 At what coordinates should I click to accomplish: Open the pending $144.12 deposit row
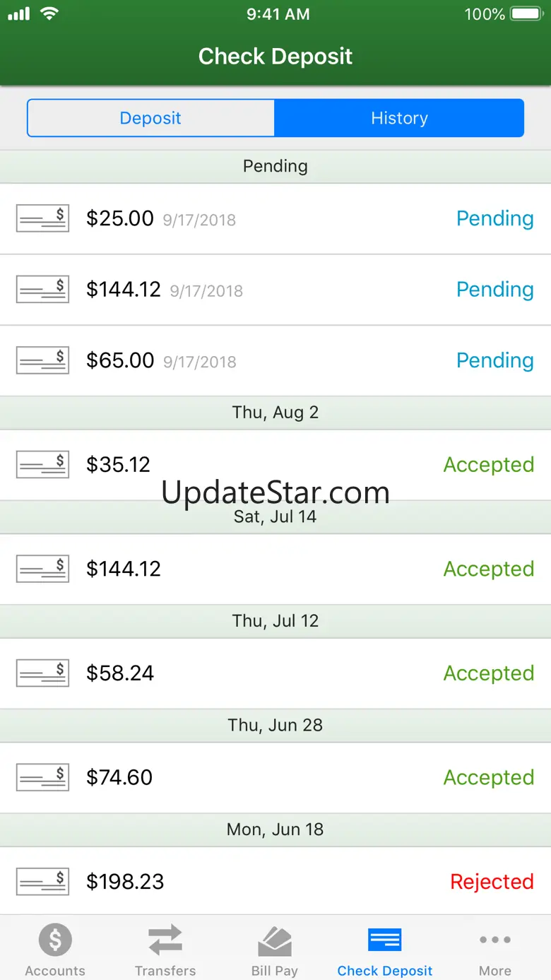[x=275, y=290]
